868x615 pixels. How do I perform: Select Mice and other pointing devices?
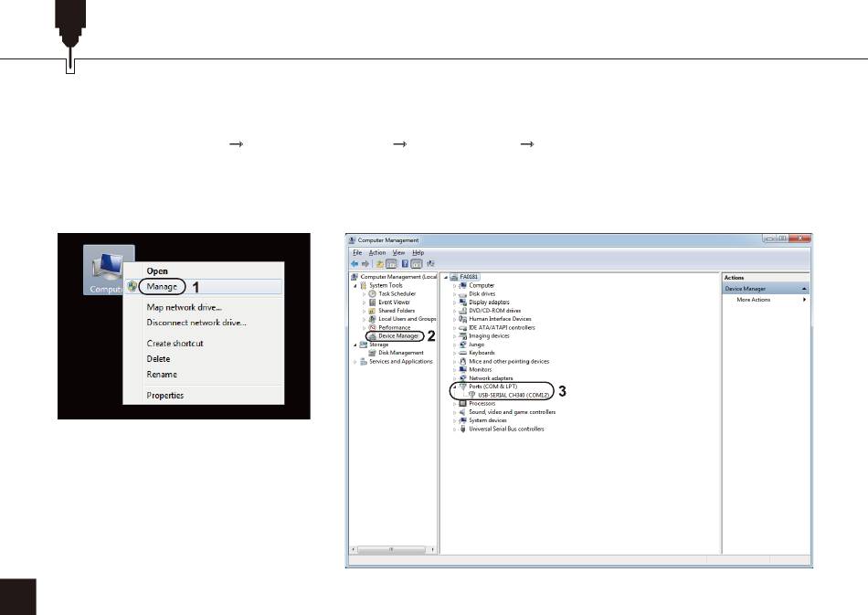click(509, 362)
